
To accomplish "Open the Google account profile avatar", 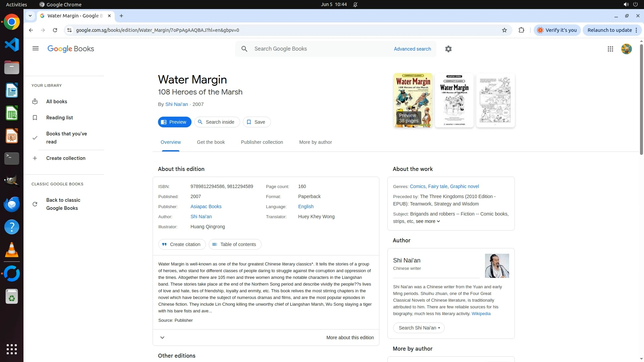I will coord(626,49).
